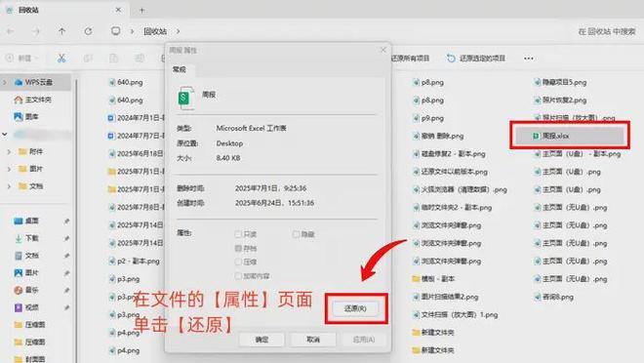Click the 在 回收站 中搜索 search box
The image size is (644, 363).
(607, 31)
